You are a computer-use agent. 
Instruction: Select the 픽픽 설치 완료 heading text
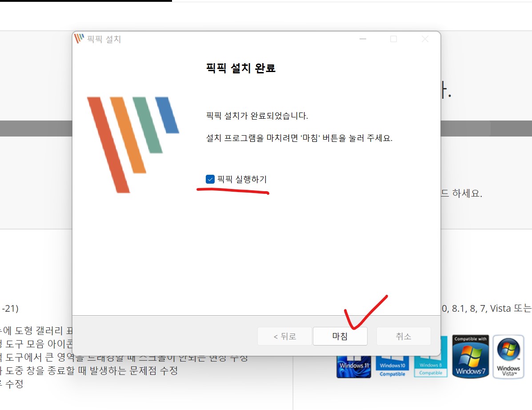[241, 68]
